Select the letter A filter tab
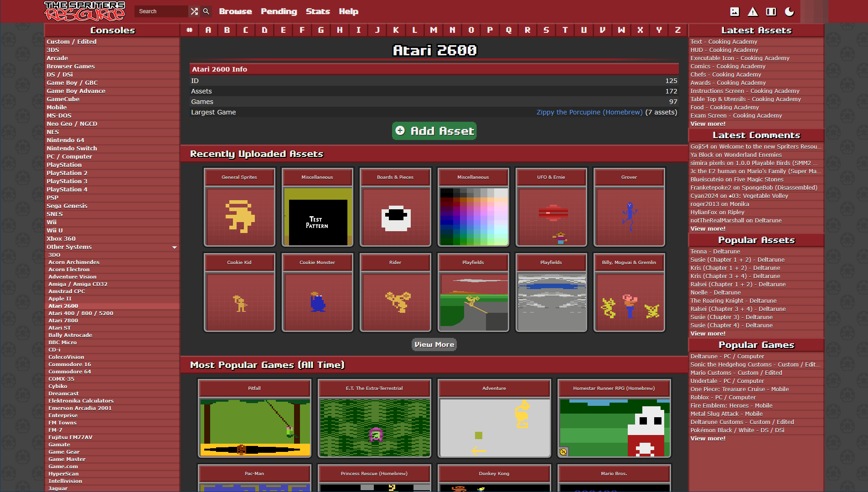868x492 pixels. 208,30
